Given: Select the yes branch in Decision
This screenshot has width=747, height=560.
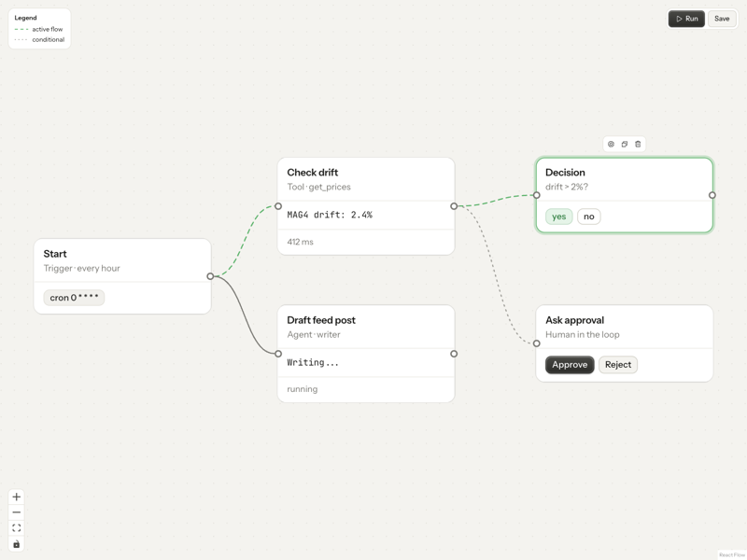Looking at the screenshot, I should [558, 217].
